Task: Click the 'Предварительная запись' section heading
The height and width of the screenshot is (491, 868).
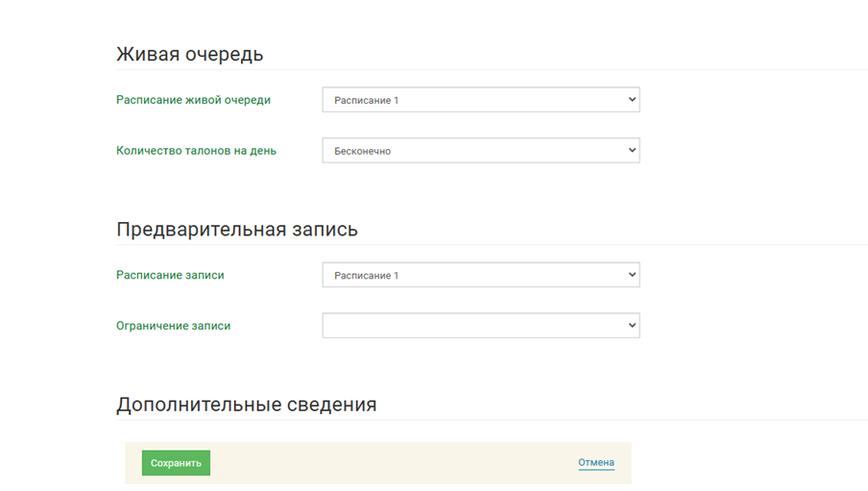Action: [236, 230]
